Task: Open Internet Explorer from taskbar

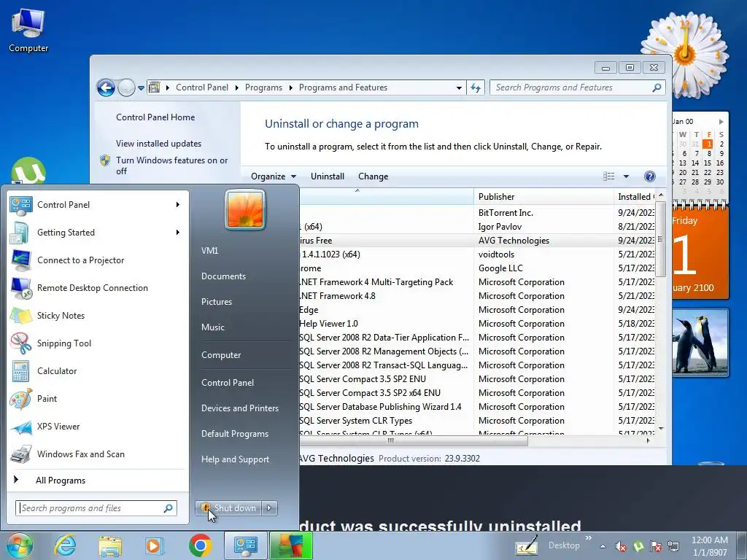Action: [65, 545]
